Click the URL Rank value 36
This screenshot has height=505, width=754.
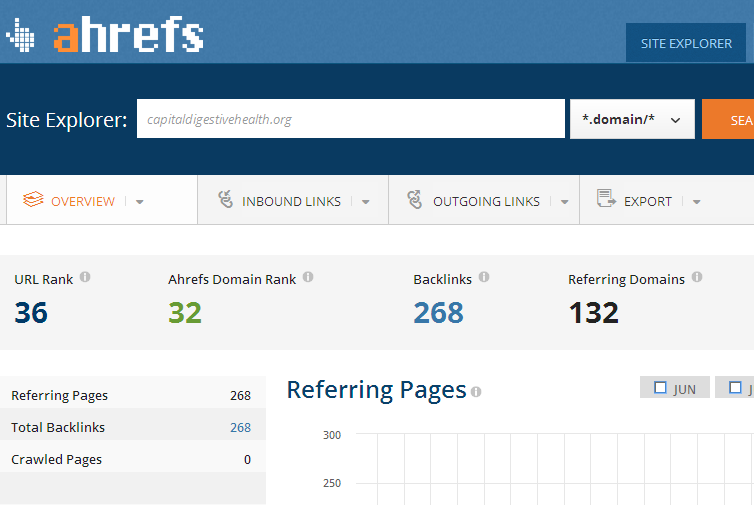click(31, 313)
